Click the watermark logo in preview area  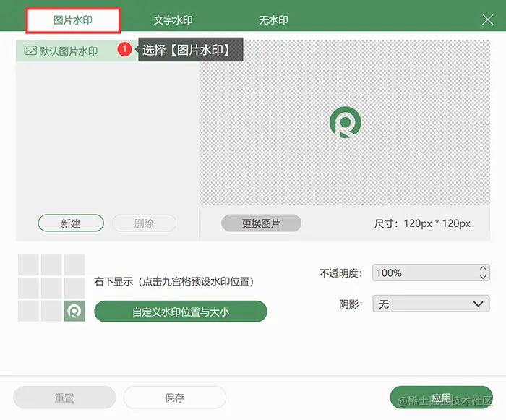click(x=345, y=122)
